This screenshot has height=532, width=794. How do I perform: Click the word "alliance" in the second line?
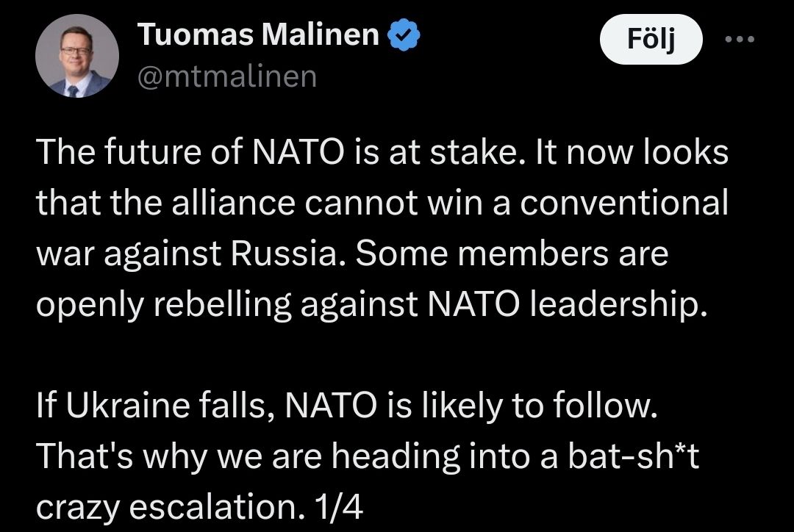click(x=234, y=203)
